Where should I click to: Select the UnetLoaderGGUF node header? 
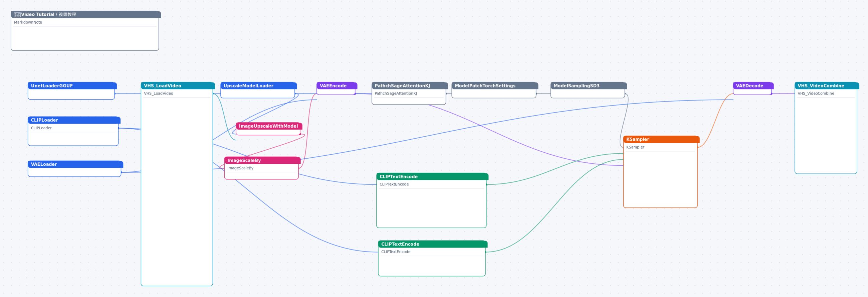tap(72, 86)
